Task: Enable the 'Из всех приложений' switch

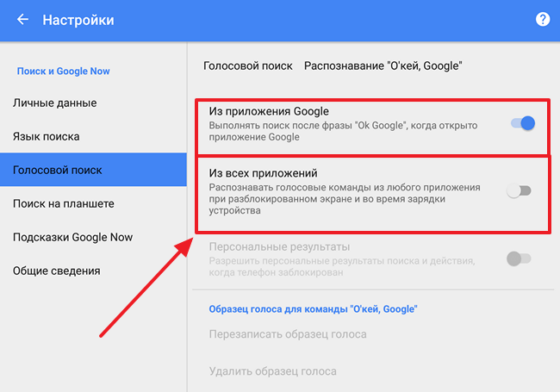Action: pyautogui.click(x=519, y=190)
